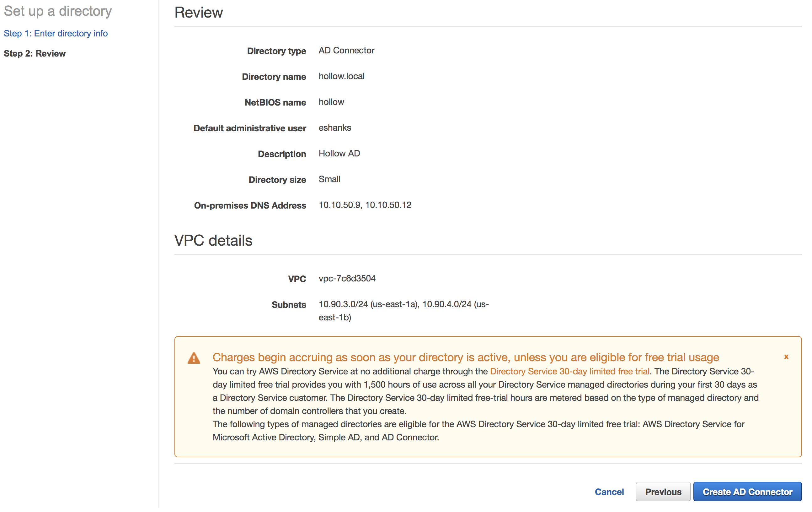Dismiss the charges warning with x
The image size is (812, 512).
(786, 357)
